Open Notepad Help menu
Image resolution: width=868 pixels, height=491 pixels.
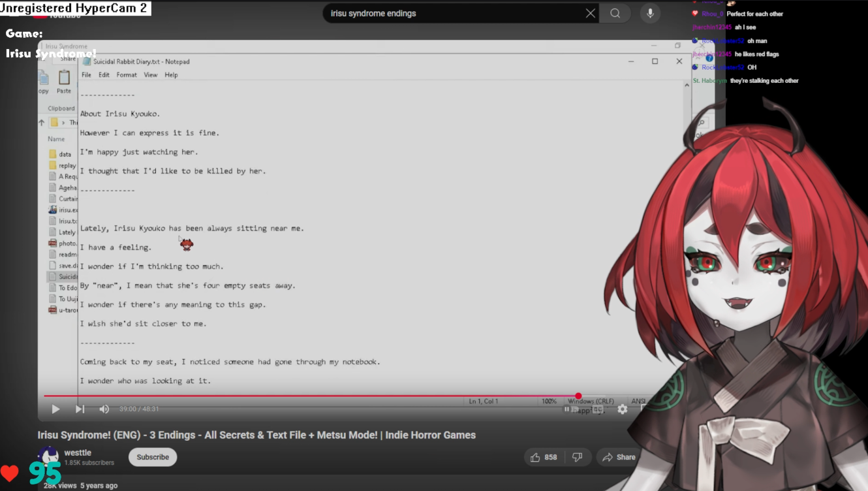[171, 75]
